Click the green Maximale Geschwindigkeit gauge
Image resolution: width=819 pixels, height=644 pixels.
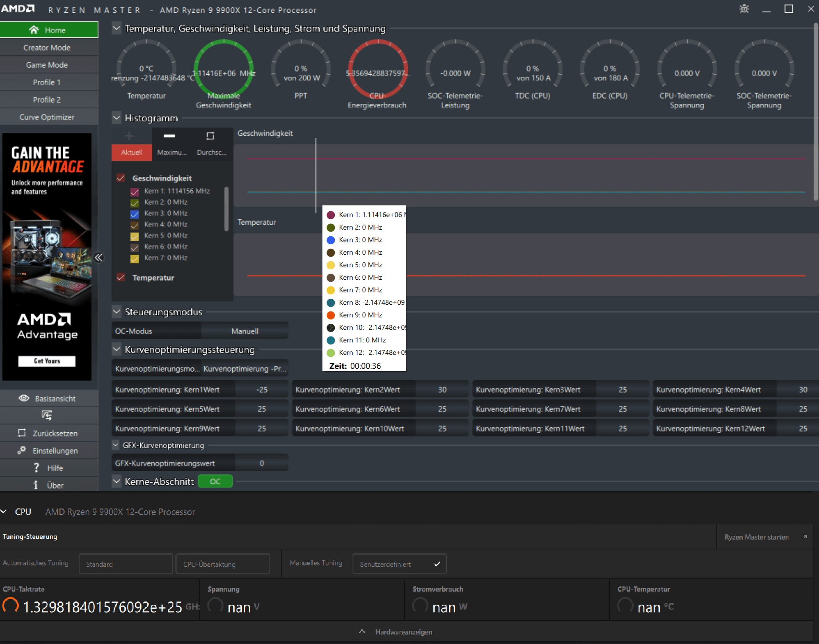click(223, 69)
